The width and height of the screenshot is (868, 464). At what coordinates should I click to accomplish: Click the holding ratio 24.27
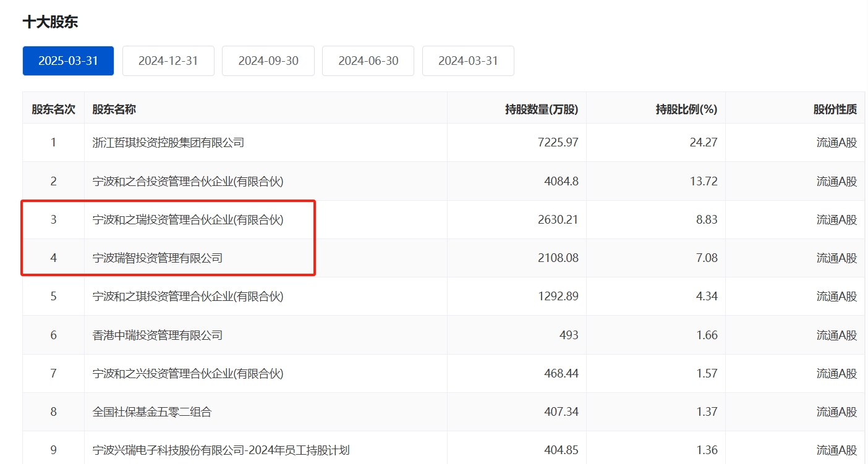pos(704,143)
